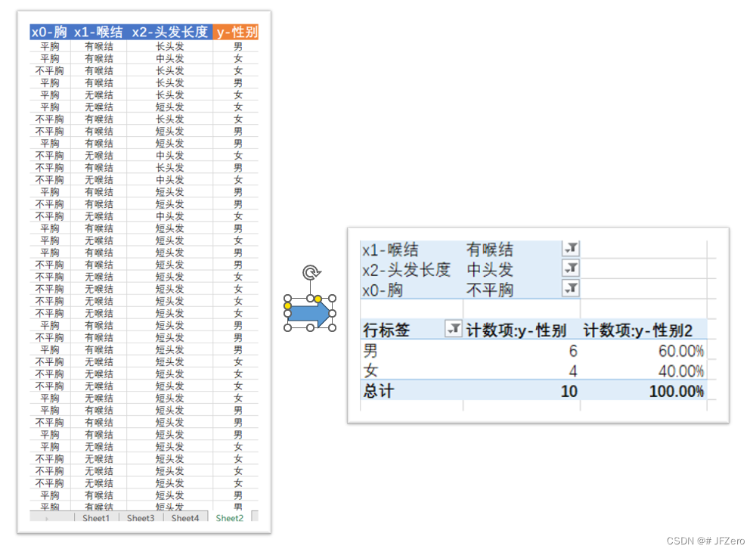Open the x0-胸 filter dropdown in pivot table
This screenshot has height=552, width=756.
571,289
